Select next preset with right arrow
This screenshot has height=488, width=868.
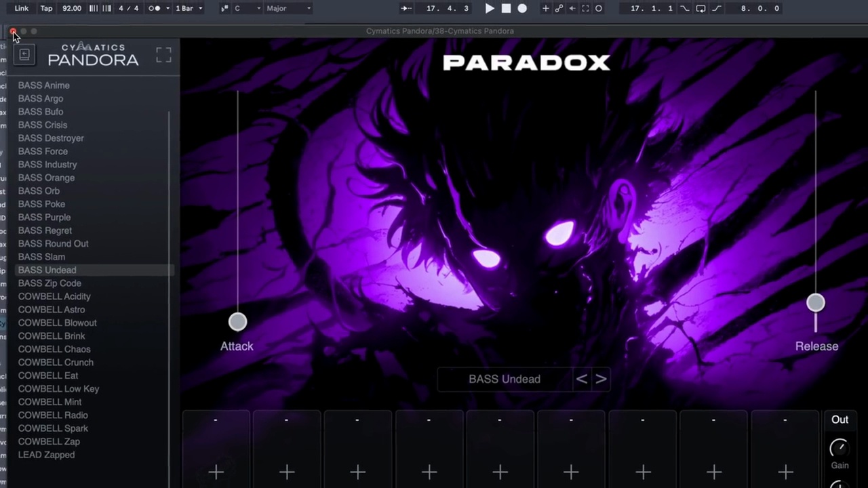(x=601, y=379)
